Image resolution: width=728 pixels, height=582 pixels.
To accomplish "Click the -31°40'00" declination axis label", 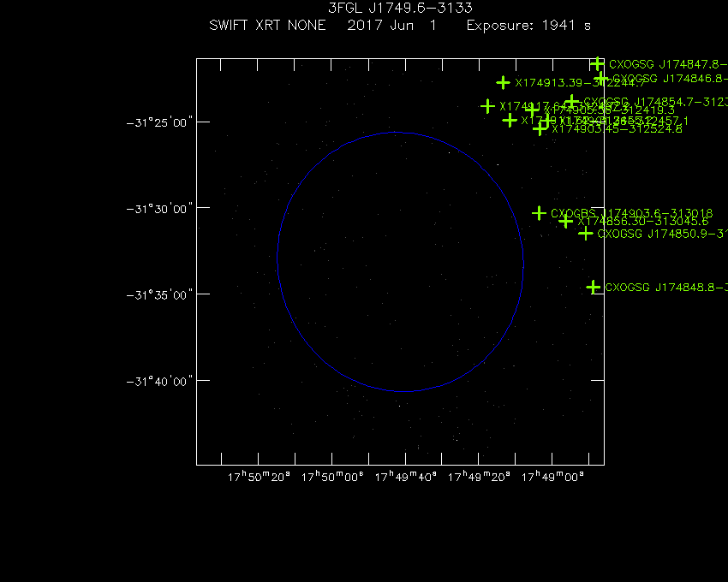I will coord(159,382).
